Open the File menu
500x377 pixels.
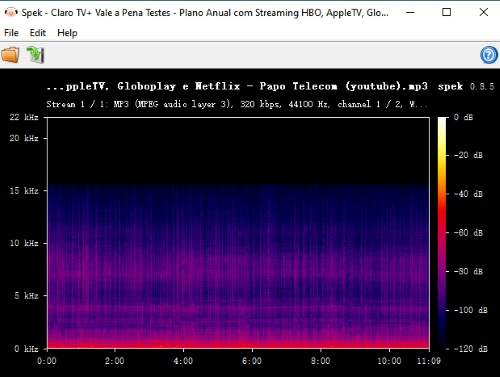pos(11,33)
